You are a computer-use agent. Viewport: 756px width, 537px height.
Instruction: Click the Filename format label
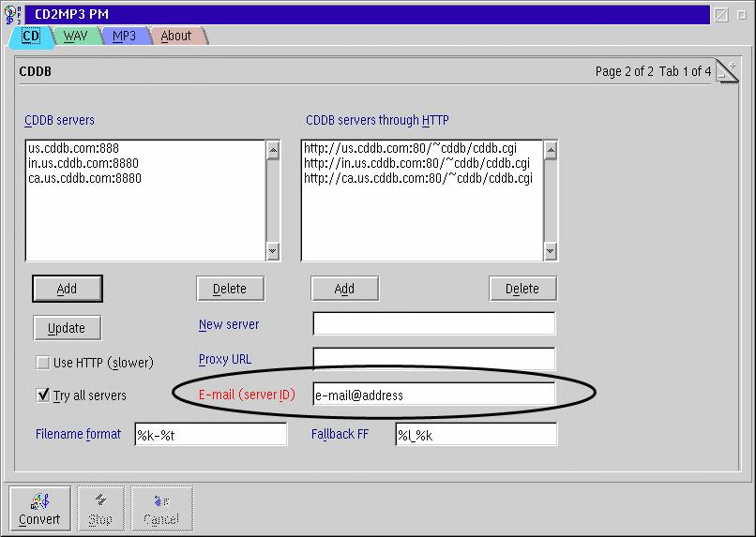(78, 434)
